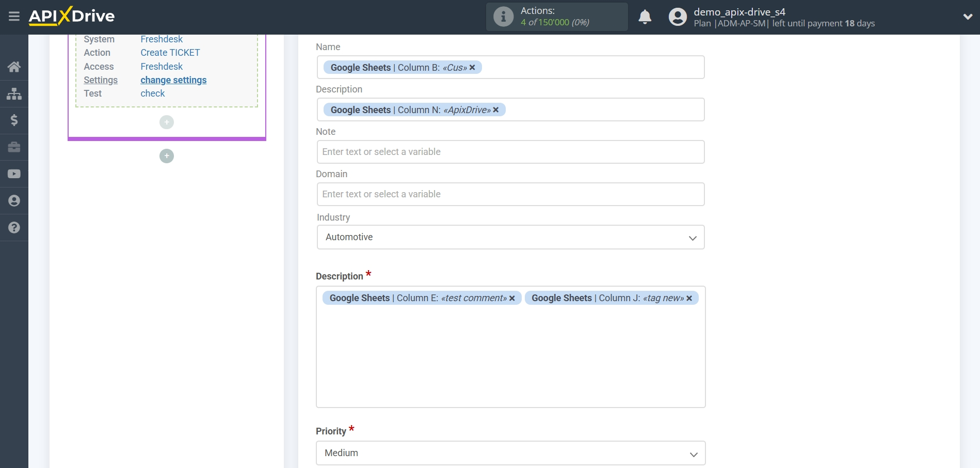Click the change settings link

173,80
